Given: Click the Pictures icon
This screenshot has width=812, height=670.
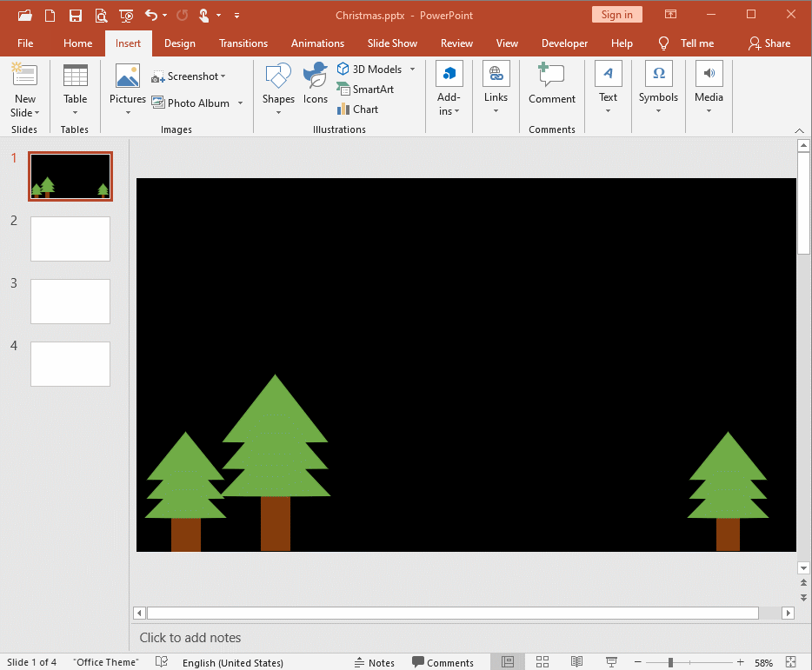Looking at the screenshot, I should point(128,76).
